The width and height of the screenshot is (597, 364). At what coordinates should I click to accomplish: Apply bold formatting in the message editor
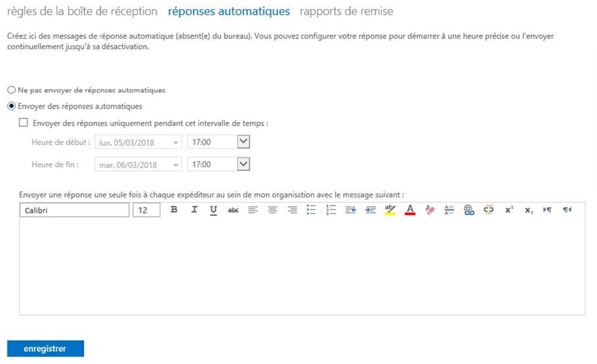[174, 209]
